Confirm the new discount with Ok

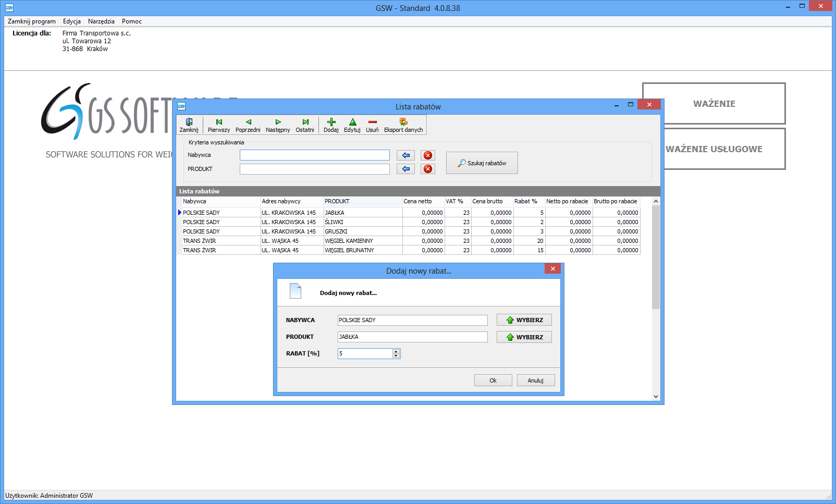click(493, 380)
